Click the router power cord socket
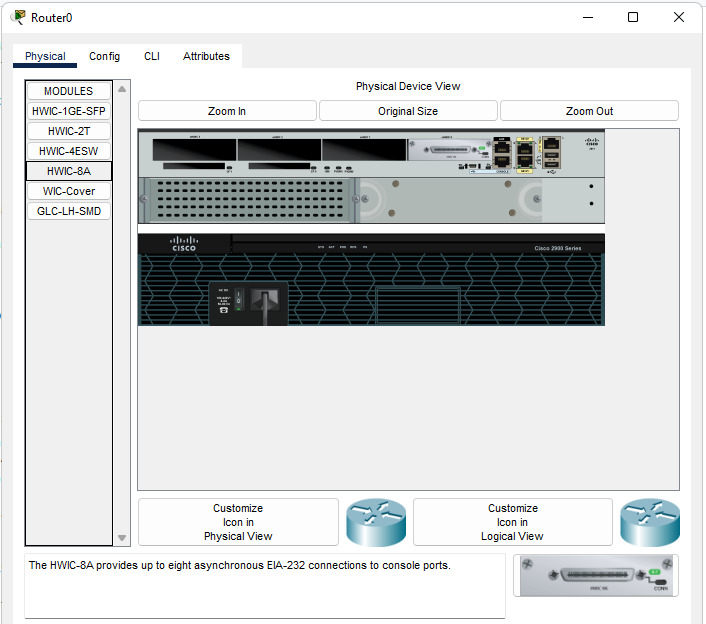The width and height of the screenshot is (706, 624). click(265, 300)
